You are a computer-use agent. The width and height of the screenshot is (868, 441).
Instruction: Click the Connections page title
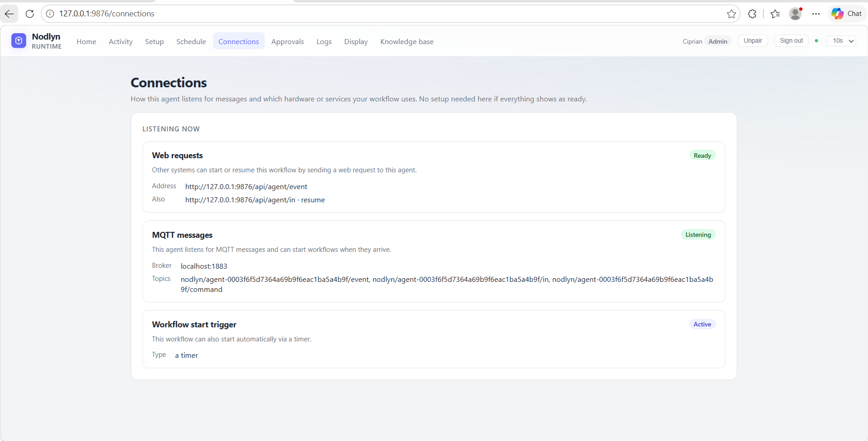point(169,83)
